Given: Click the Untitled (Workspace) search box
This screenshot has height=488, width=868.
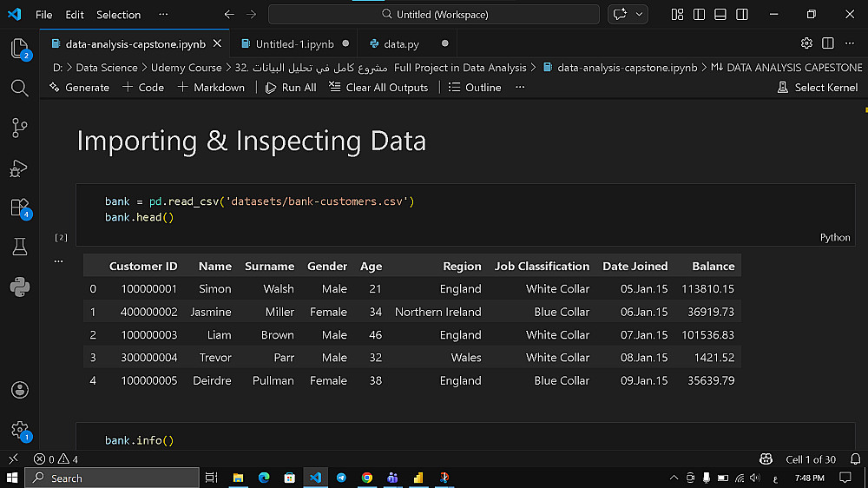Looking at the screenshot, I should pyautogui.click(x=434, y=15).
